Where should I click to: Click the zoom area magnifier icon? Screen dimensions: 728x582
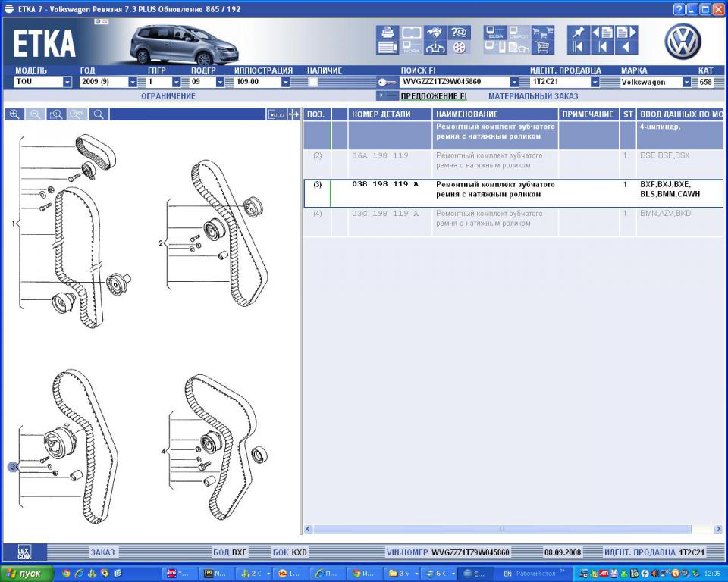tap(56, 114)
